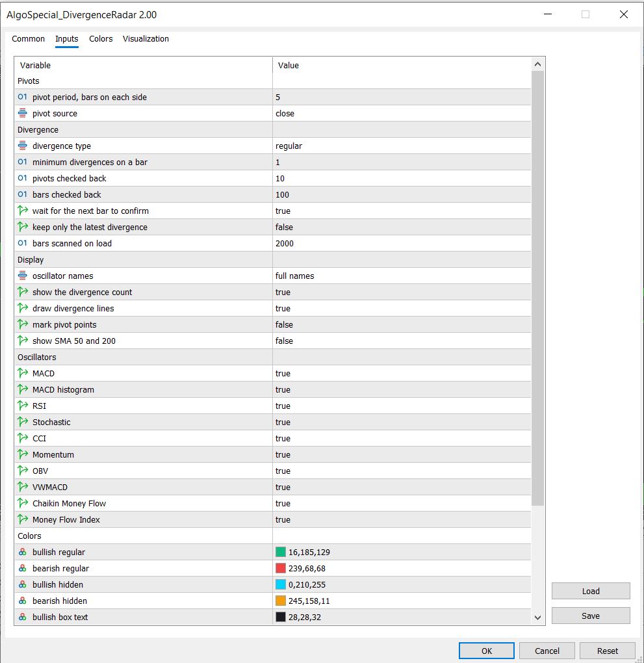Go to the Visualization tab

pyautogui.click(x=146, y=38)
